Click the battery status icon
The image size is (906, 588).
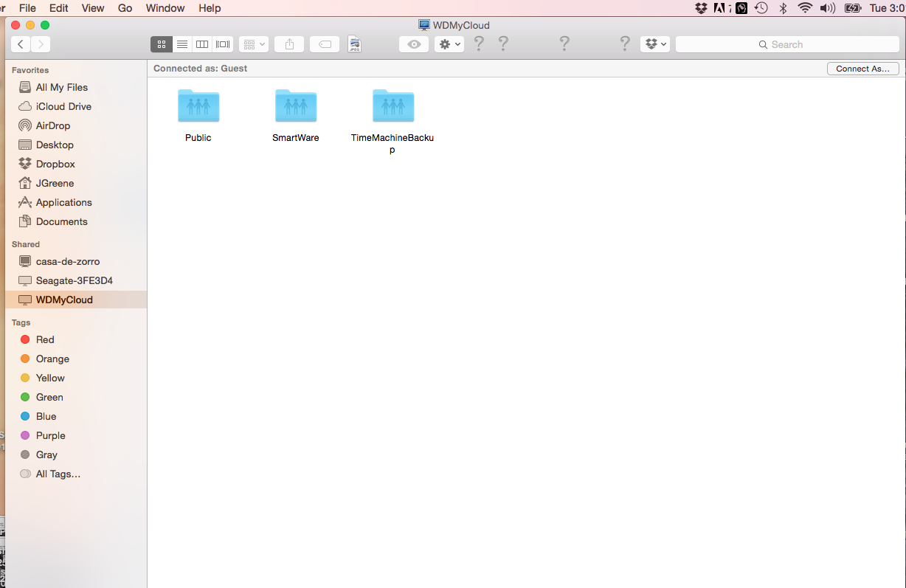(852, 8)
